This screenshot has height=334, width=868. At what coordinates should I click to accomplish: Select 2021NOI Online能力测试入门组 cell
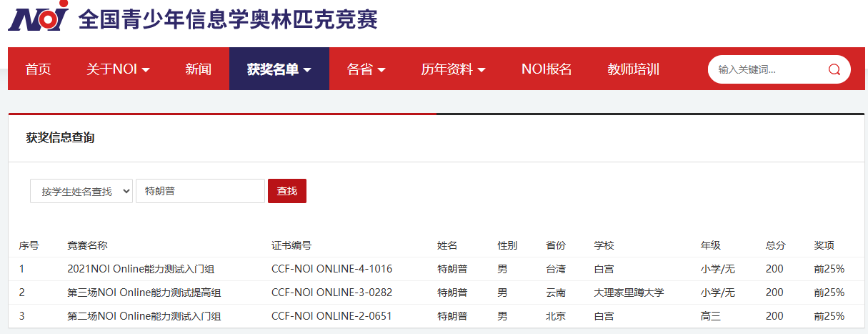[x=141, y=269]
